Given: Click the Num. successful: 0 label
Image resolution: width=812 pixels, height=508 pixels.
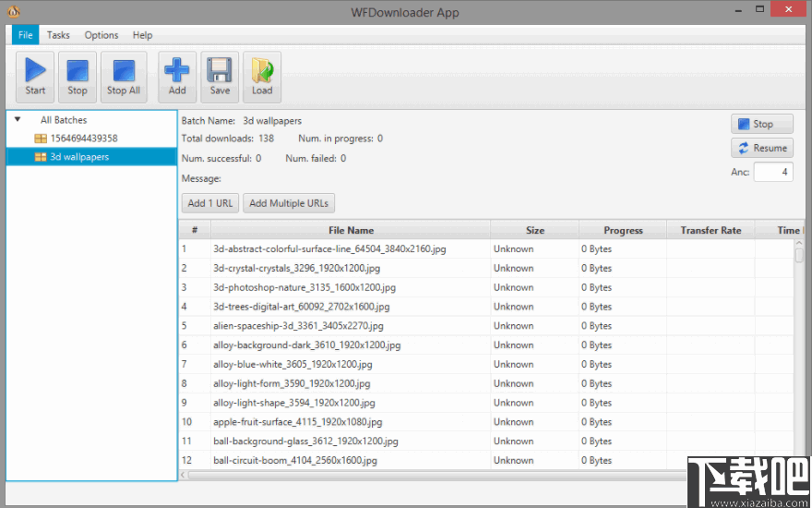Looking at the screenshot, I should 221,158.
